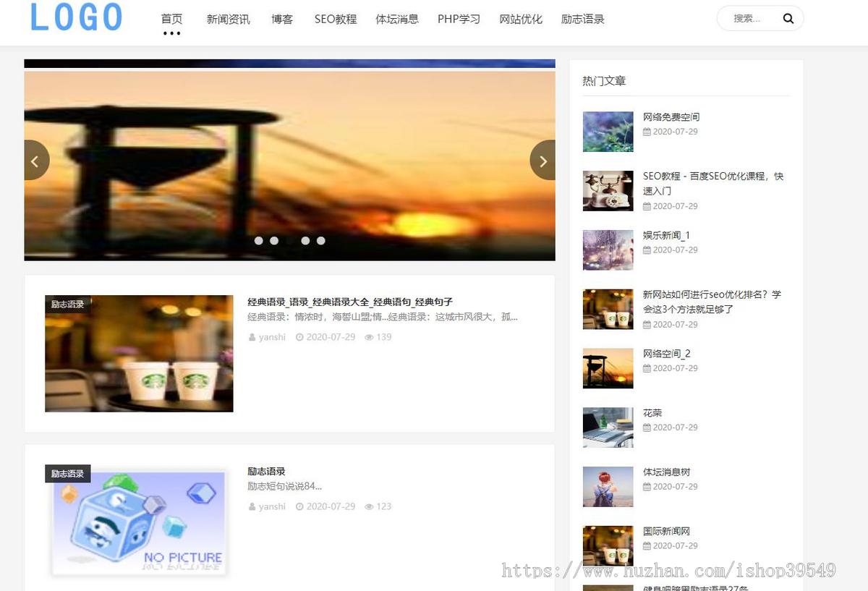
Task: Open hot article 国际新闻网
Action: tap(666, 532)
